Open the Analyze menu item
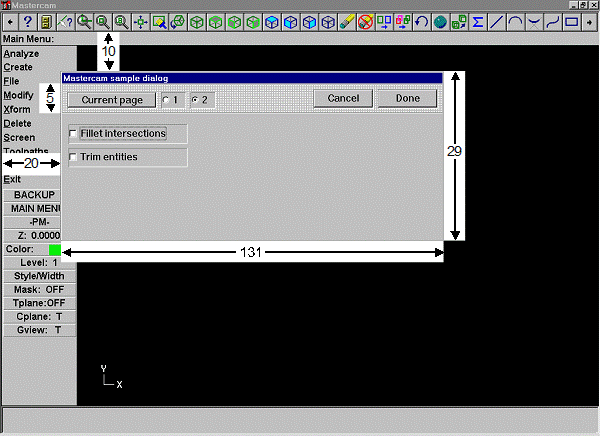600x436 pixels. [20, 53]
